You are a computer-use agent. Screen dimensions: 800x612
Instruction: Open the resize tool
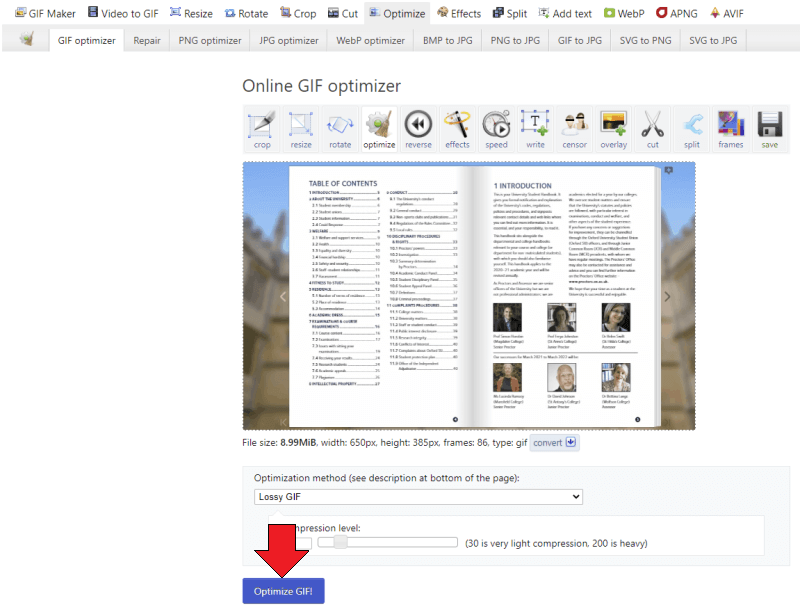[301, 130]
